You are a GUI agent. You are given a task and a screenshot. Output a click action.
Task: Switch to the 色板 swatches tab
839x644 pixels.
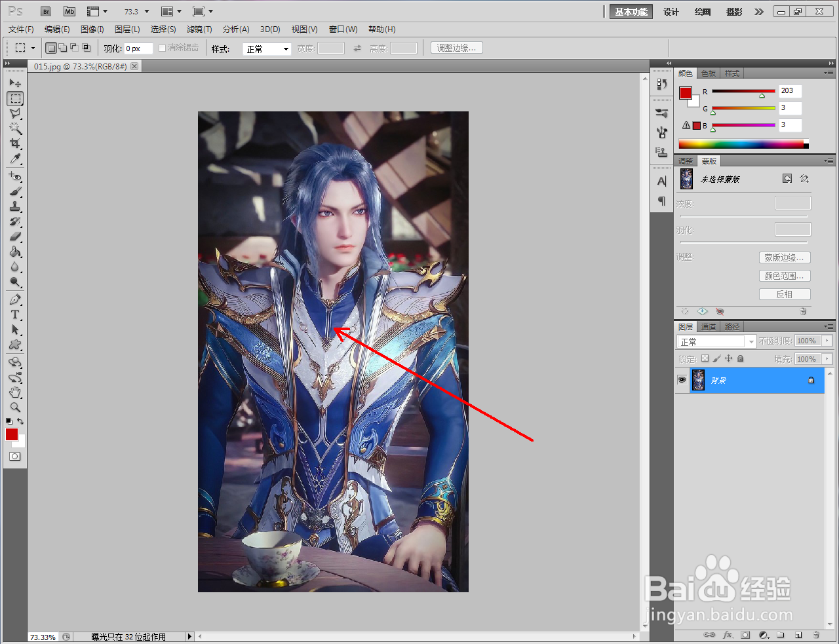point(709,73)
